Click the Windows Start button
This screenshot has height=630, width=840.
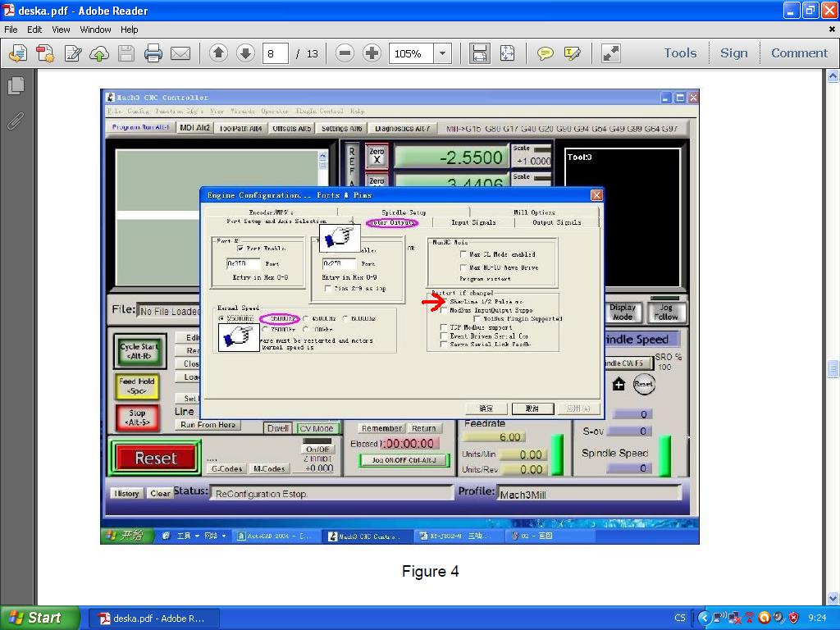pyautogui.click(x=39, y=618)
